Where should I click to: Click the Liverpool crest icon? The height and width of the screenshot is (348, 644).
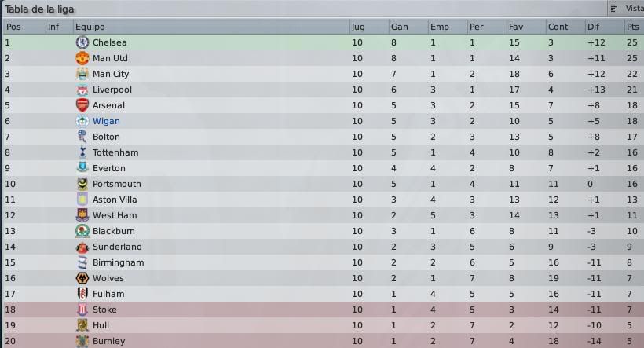(82, 90)
